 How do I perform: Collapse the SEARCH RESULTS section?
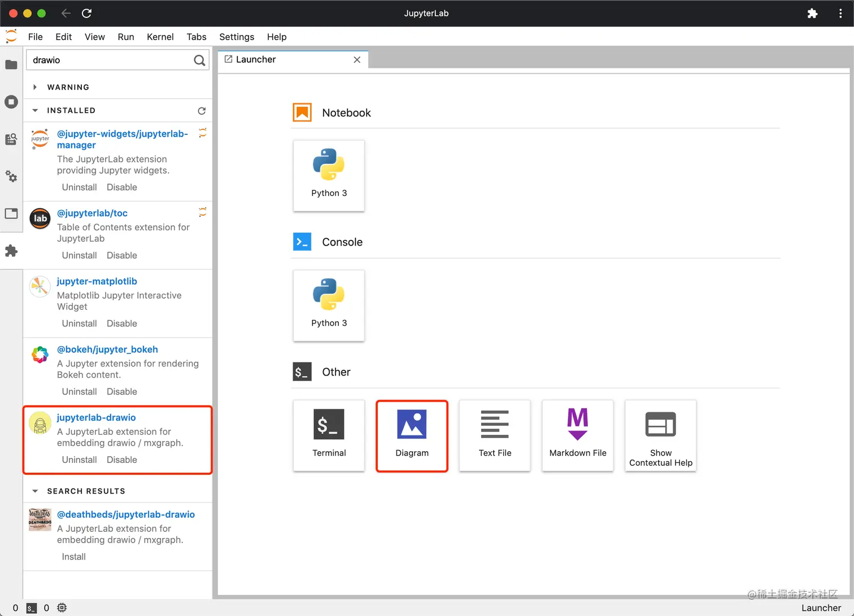35,491
